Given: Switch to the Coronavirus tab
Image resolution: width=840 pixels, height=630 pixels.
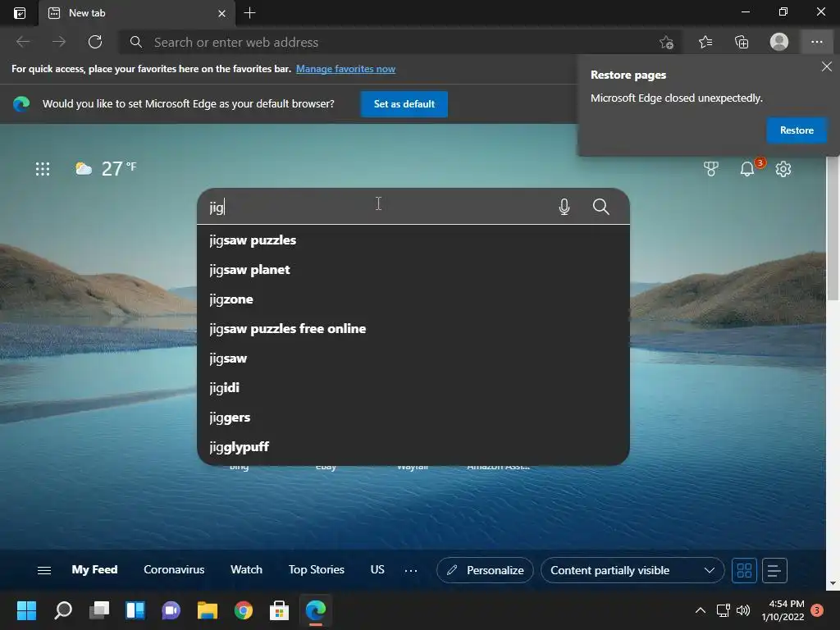Looking at the screenshot, I should click(174, 569).
